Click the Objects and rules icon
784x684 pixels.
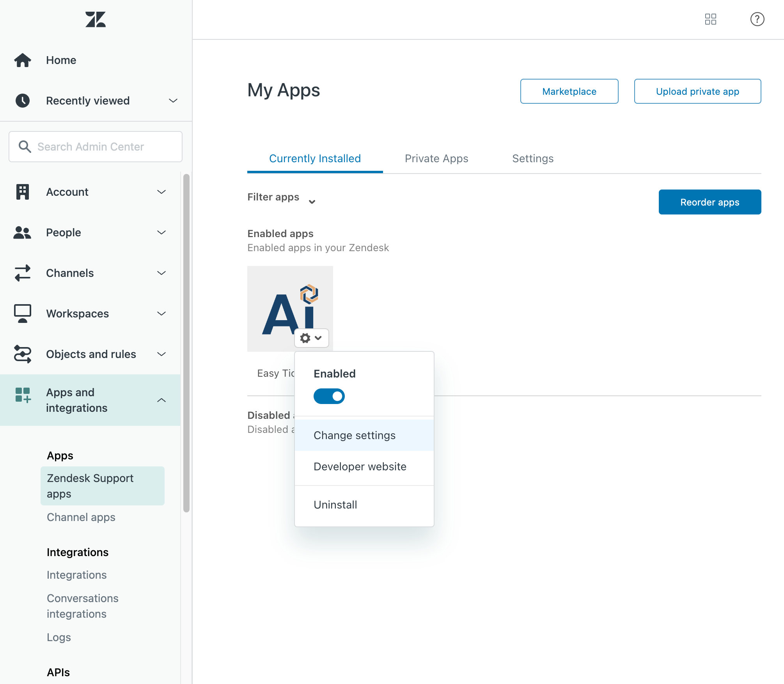(23, 354)
